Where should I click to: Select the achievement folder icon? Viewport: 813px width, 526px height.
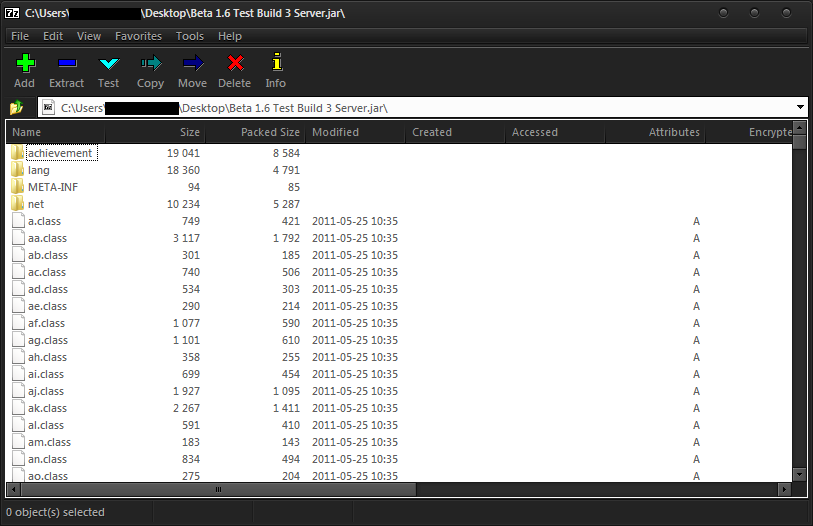click(18, 153)
